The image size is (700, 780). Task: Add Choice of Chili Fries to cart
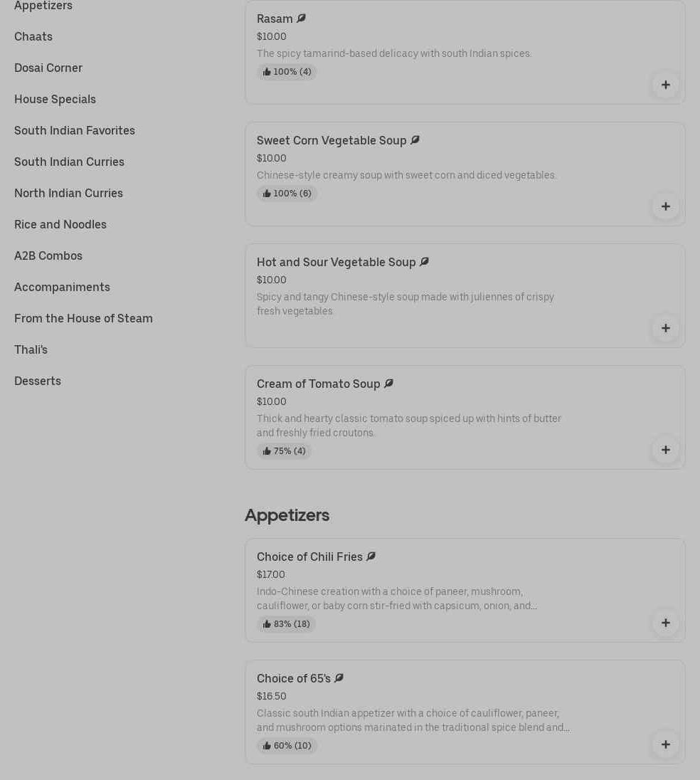665,623
